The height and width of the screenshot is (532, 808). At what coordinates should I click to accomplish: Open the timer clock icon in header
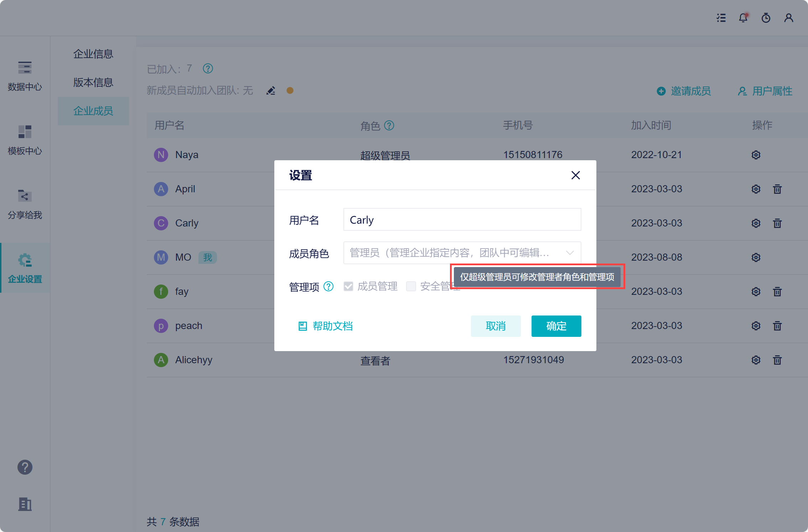pyautogui.click(x=766, y=18)
